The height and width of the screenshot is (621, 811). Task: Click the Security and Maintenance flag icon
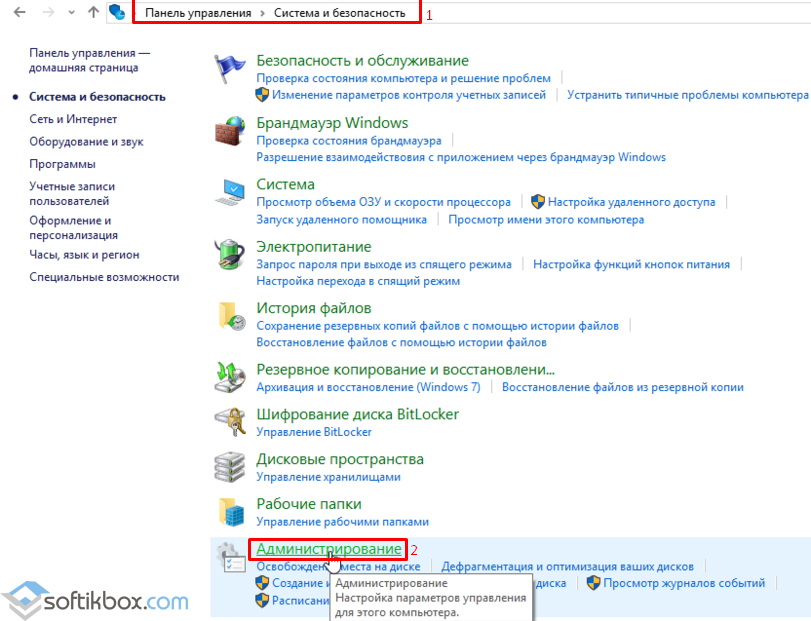coord(230,71)
